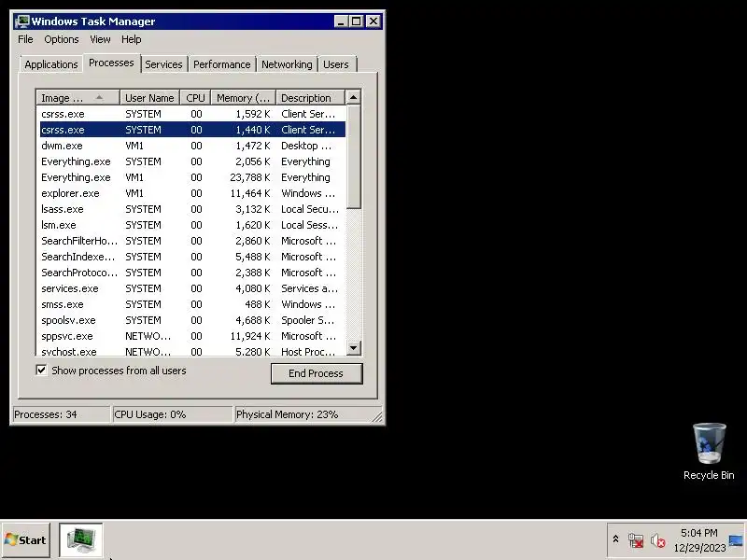Close the Windows Task Manager window
Image resolution: width=747 pixels, height=560 pixels.
373,21
